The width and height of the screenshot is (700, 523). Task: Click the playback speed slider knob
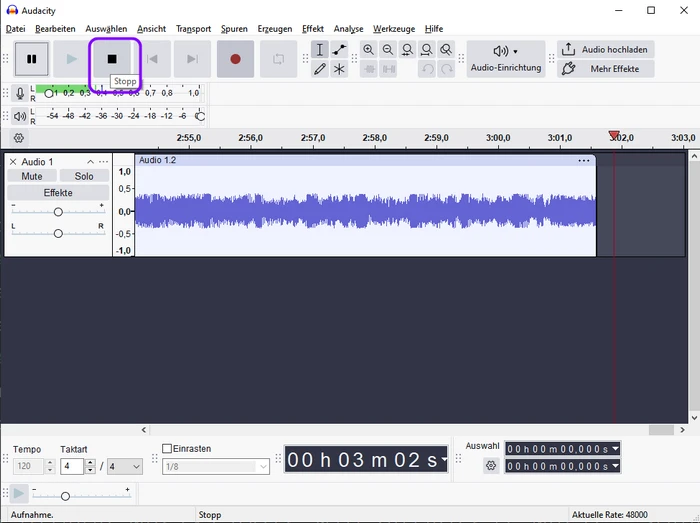click(x=65, y=496)
